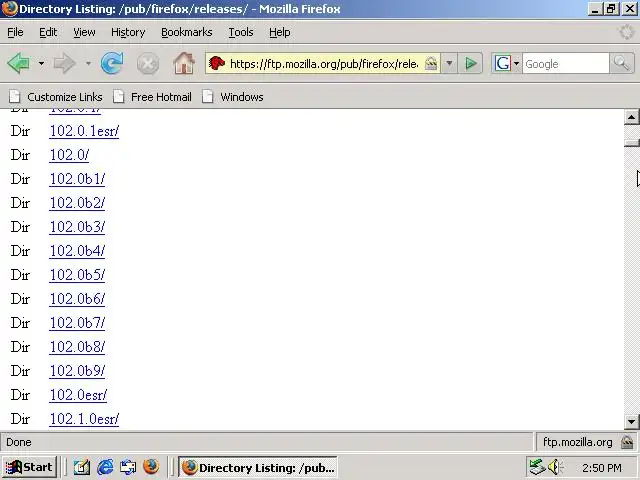Open the History menu
This screenshot has width=640, height=480.
(128, 32)
